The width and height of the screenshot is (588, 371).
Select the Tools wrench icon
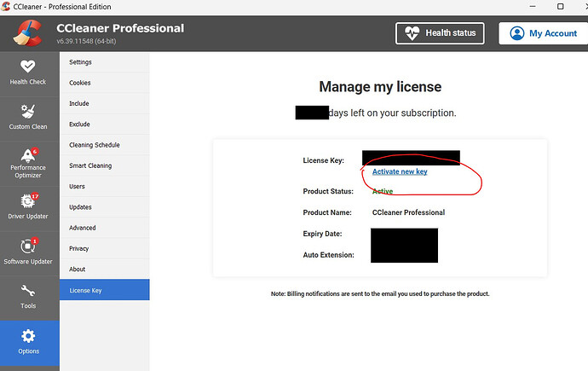(28, 294)
